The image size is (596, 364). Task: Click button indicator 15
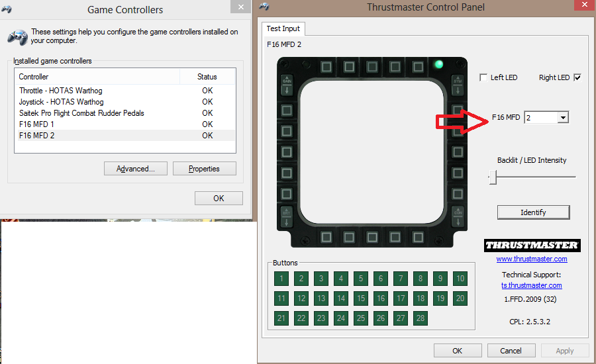(361, 298)
